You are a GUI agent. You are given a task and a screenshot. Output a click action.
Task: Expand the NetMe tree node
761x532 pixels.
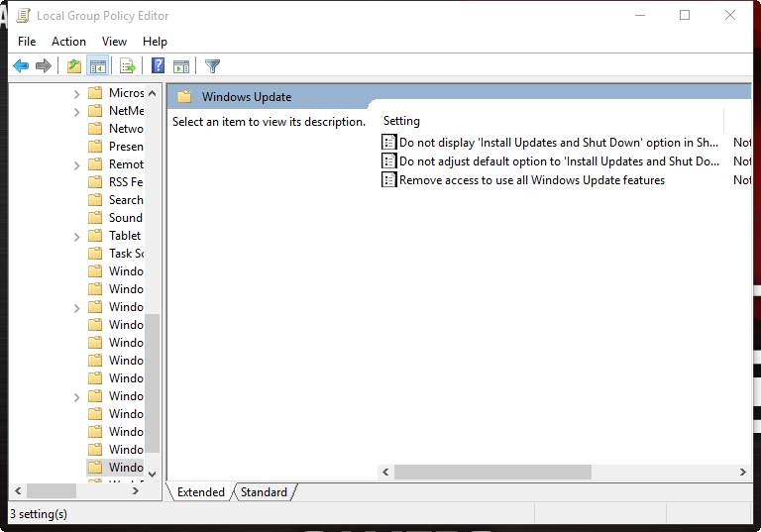[76, 112]
